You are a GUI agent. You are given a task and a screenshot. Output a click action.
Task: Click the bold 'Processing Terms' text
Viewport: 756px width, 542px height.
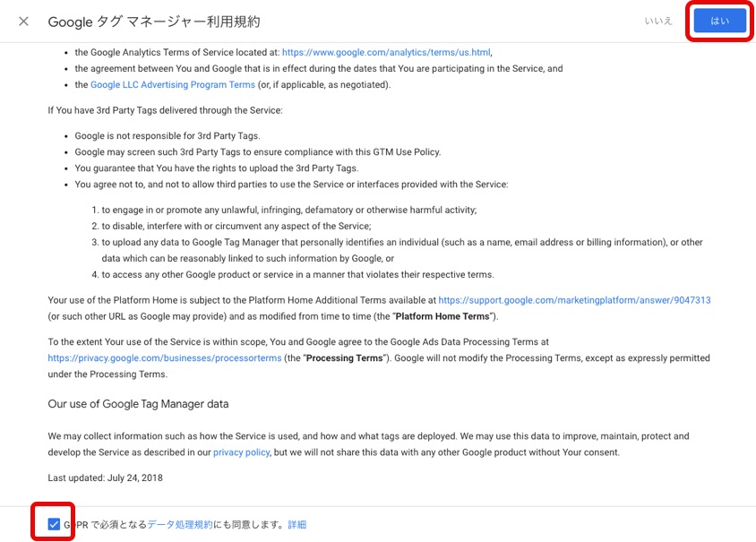pyautogui.click(x=344, y=357)
